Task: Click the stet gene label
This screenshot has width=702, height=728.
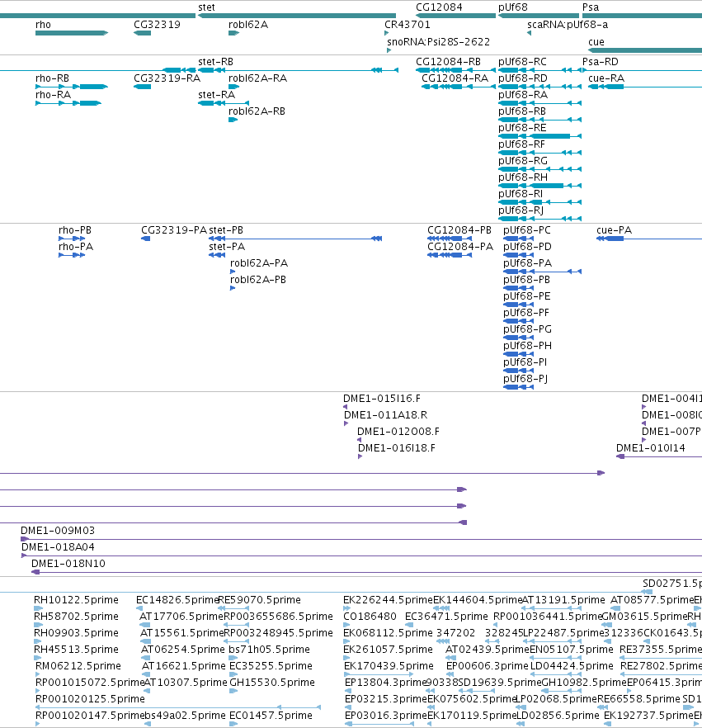Action: click(x=206, y=7)
